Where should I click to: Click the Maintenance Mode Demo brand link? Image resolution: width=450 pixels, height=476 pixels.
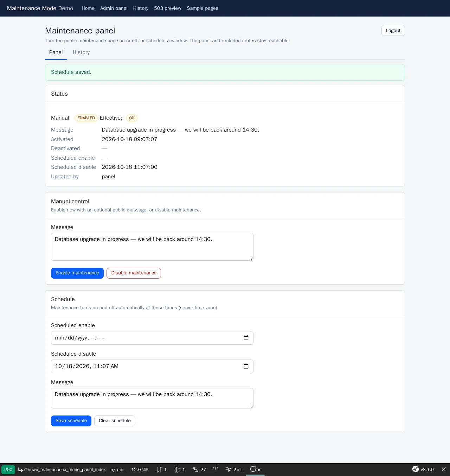click(40, 8)
